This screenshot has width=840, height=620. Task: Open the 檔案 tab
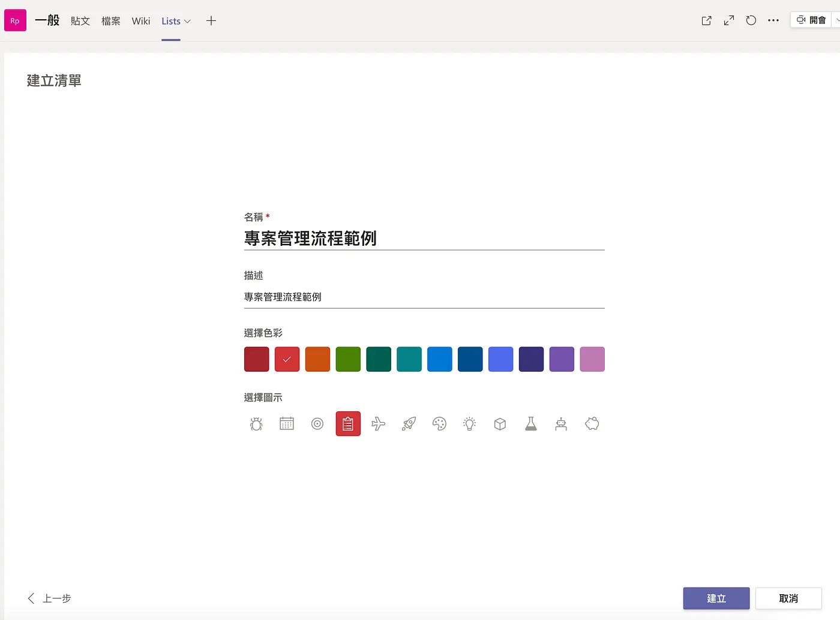pyautogui.click(x=111, y=21)
